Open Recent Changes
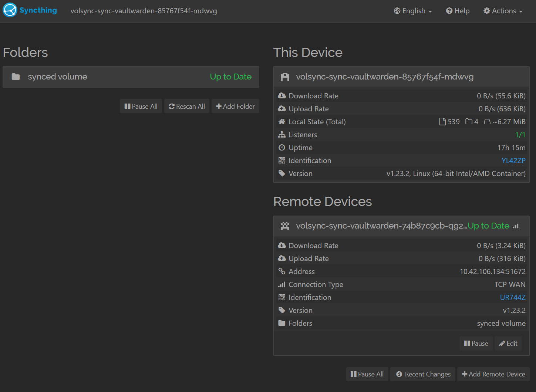The height and width of the screenshot is (392, 536). (423, 374)
